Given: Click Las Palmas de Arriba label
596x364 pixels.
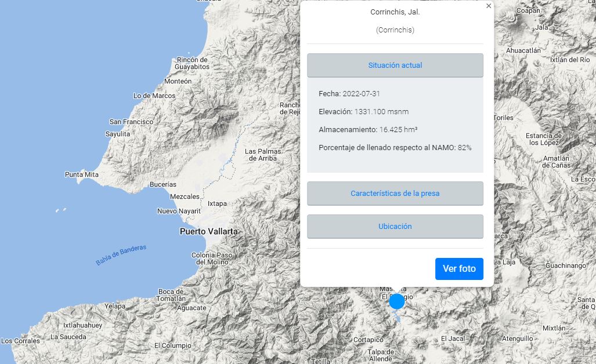Looking at the screenshot, I should pos(263,155).
